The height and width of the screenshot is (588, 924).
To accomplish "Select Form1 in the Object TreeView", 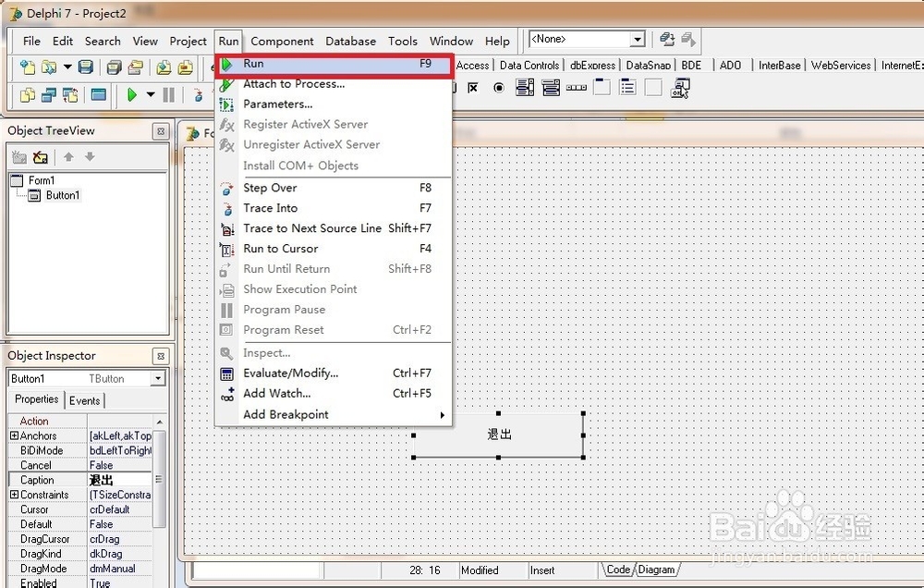I will click(42, 180).
